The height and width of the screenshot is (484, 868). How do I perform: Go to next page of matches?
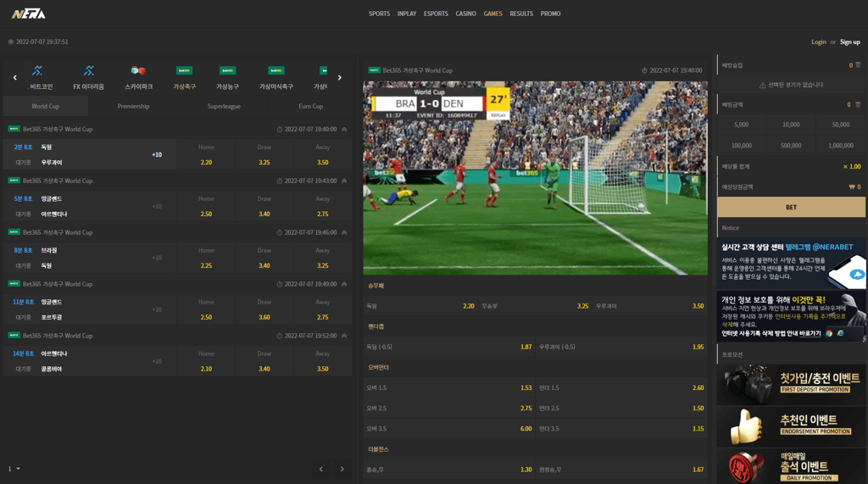[342, 469]
